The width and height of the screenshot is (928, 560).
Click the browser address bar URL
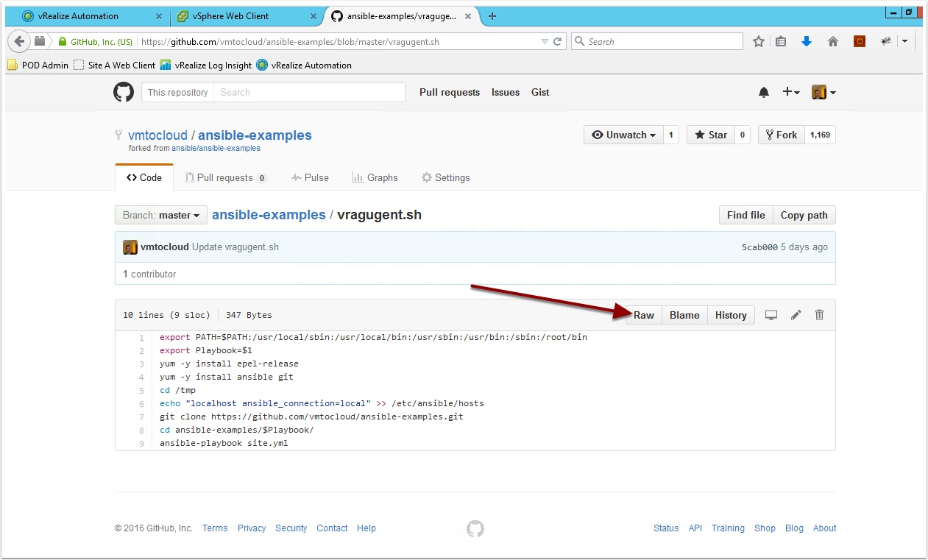pyautogui.click(x=290, y=42)
